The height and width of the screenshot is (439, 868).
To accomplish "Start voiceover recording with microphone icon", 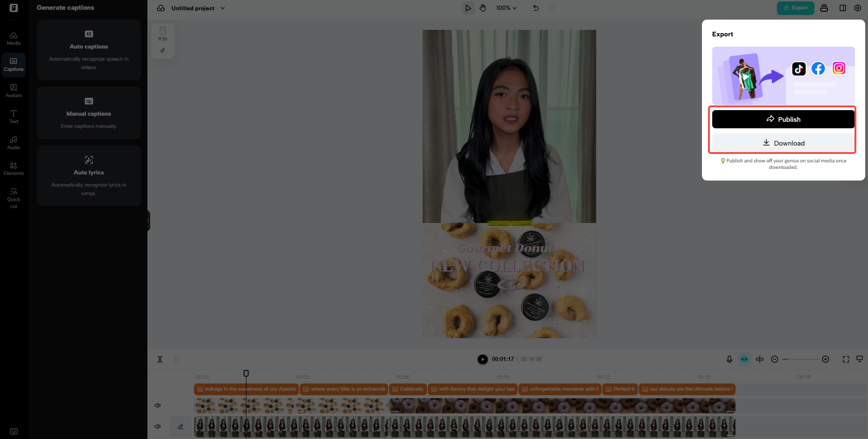I will [729, 359].
